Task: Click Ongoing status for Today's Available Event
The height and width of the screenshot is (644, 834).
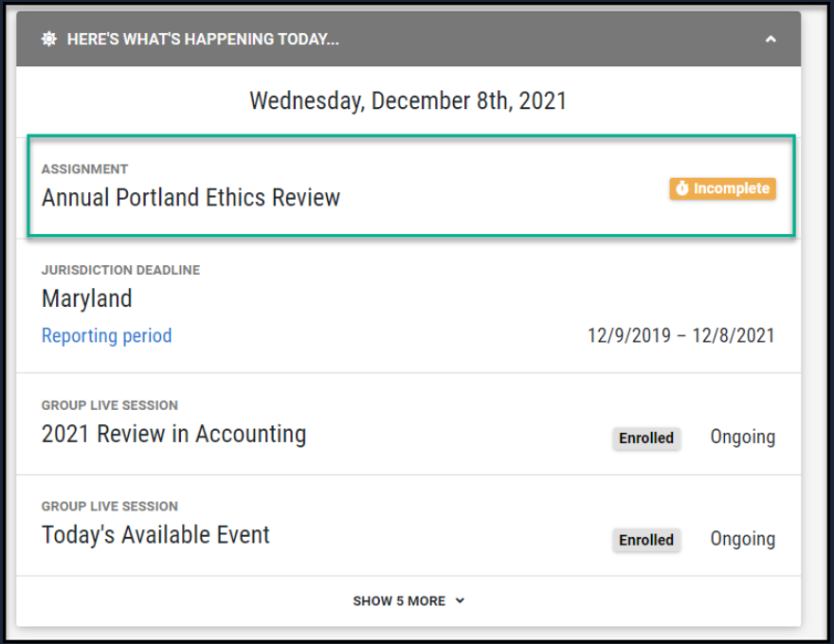Action: tap(743, 539)
